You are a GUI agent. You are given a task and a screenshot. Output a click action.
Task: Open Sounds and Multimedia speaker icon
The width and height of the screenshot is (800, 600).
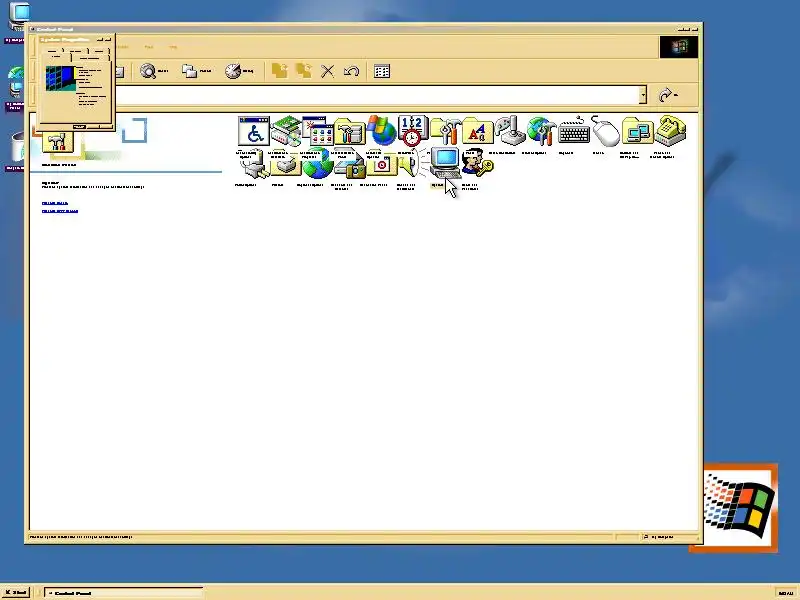coord(411,164)
